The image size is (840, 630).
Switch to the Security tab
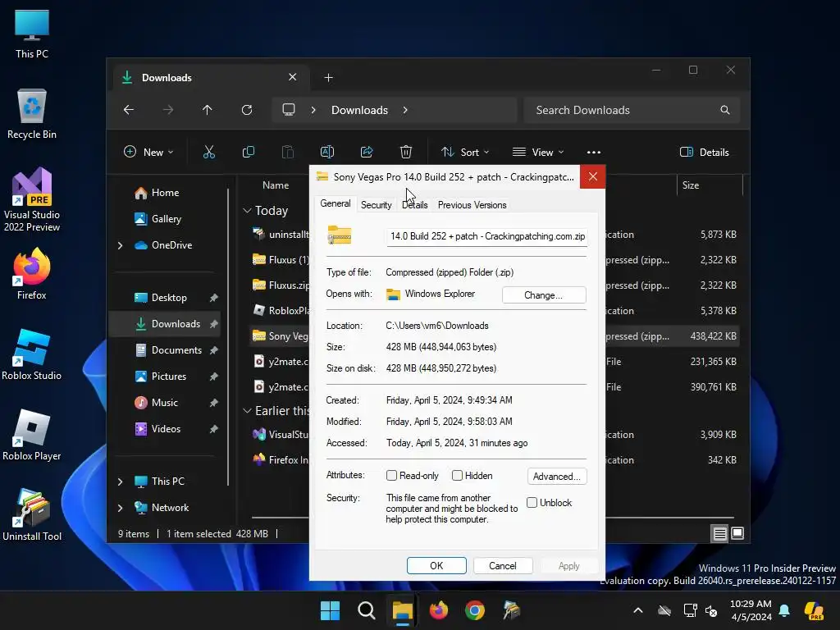pos(376,204)
